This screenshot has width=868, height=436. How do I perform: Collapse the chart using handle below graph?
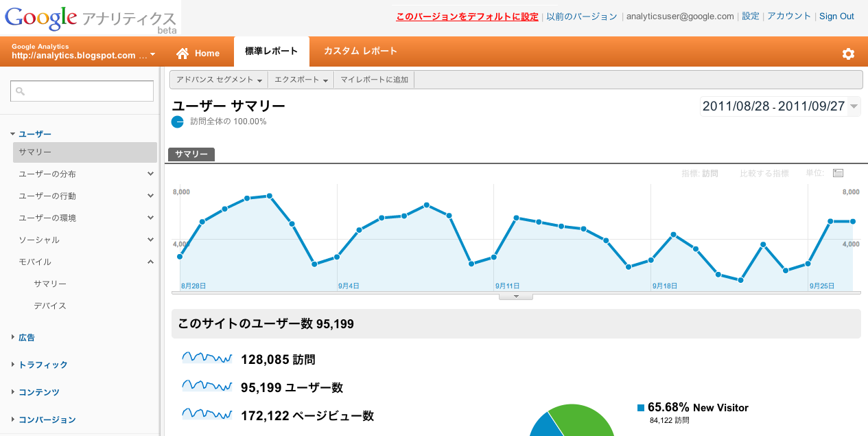click(x=516, y=297)
